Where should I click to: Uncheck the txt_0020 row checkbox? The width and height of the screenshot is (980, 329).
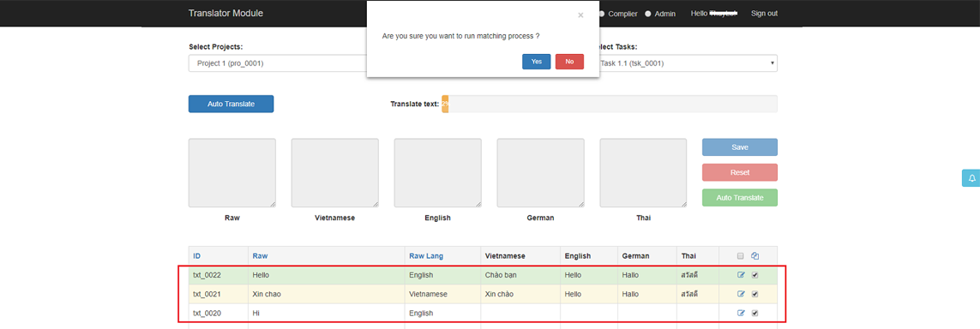[x=755, y=313]
